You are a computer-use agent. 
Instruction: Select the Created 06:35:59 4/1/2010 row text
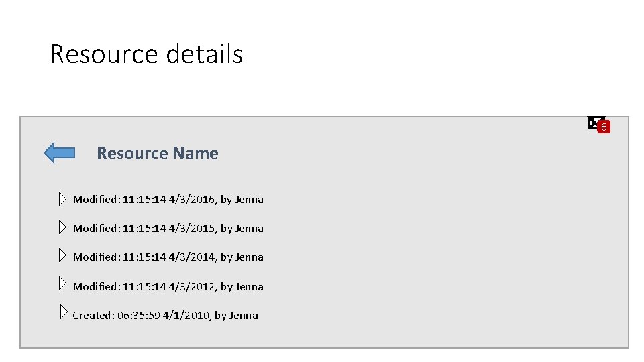tap(165, 316)
